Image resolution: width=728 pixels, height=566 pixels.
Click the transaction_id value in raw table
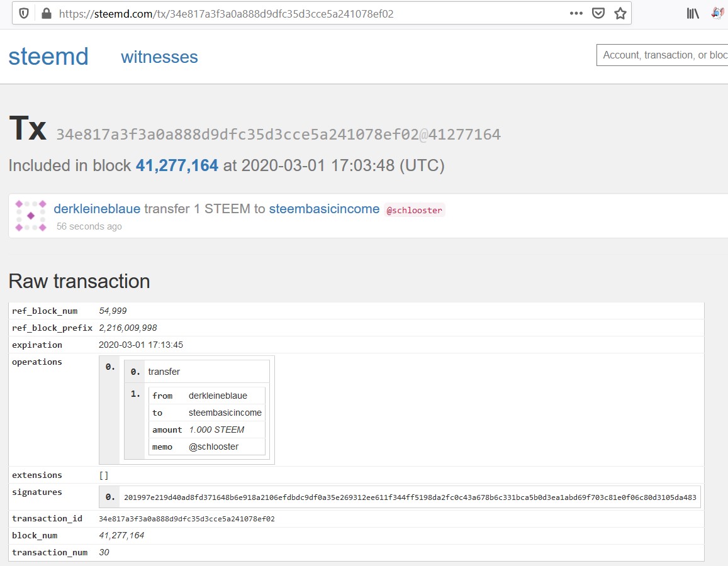click(187, 519)
